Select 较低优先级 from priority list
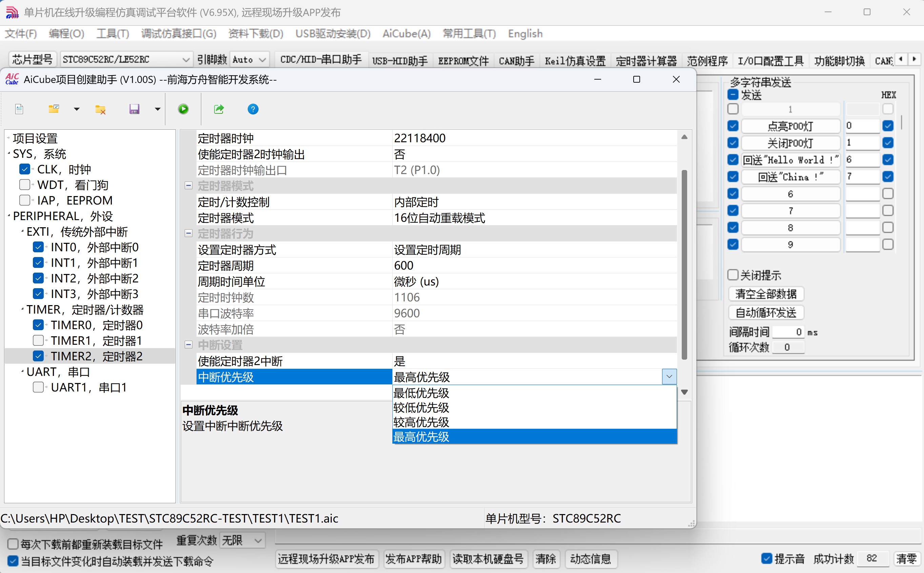Screen dimensions: 924x573 tap(534, 407)
